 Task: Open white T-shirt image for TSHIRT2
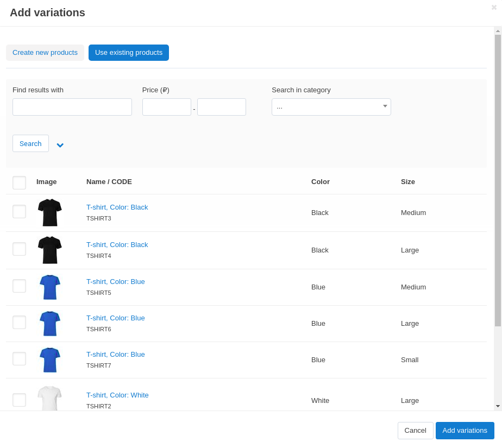(49, 398)
